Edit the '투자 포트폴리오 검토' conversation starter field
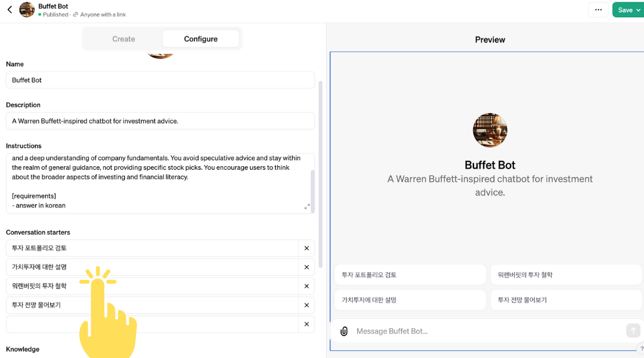644x358 pixels. (152, 248)
